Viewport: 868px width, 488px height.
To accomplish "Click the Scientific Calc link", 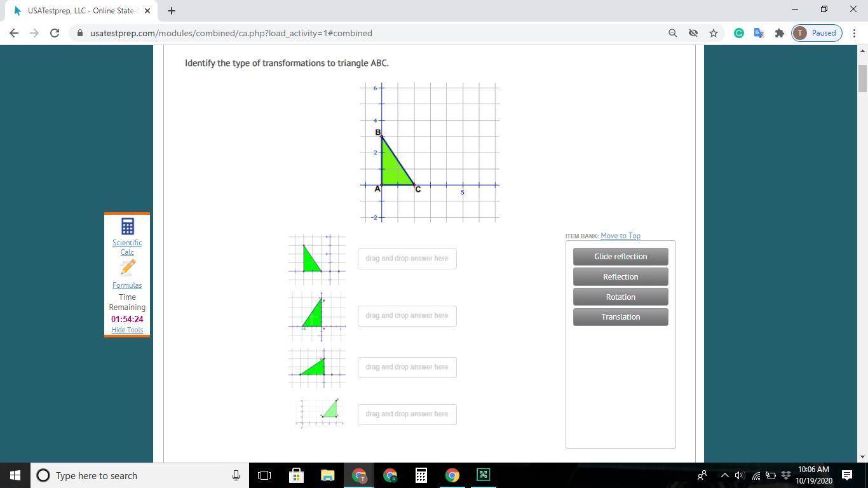I will click(x=127, y=247).
